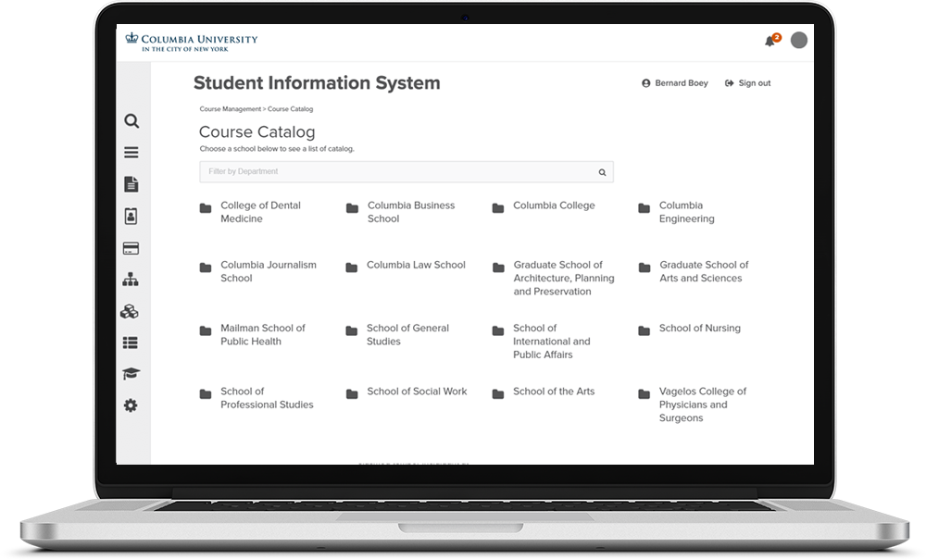Open the hamburger menu icon in sidebar
The height and width of the screenshot is (560, 926).
[131, 153]
